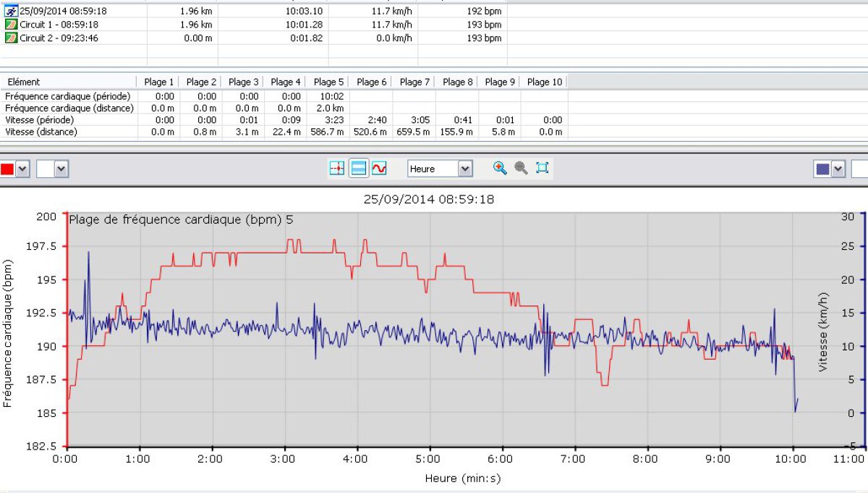Screen dimensions: 868x493
Task: Click the Plage 8 column header
Action: 457,82
